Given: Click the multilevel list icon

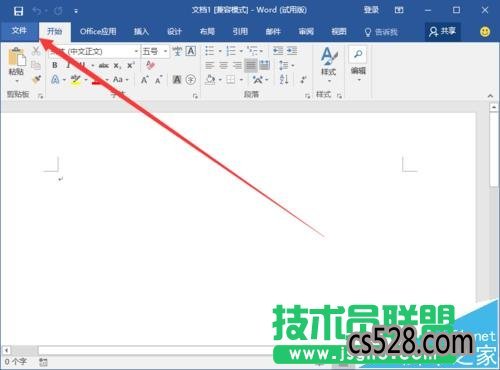Looking at the screenshot, I should pyautogui.click(x=252, y=51).
